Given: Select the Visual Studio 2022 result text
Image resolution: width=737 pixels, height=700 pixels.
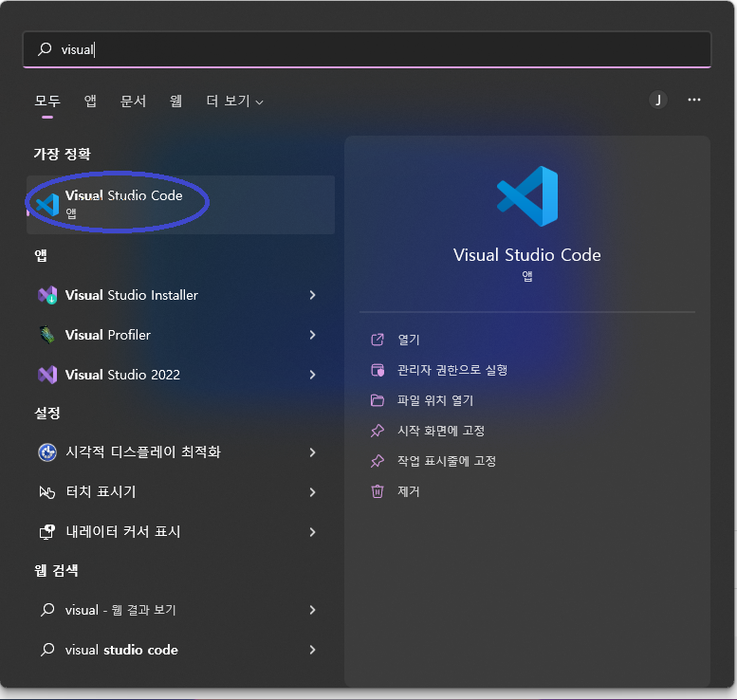Looking at the screenshot, I should (122, 375).
